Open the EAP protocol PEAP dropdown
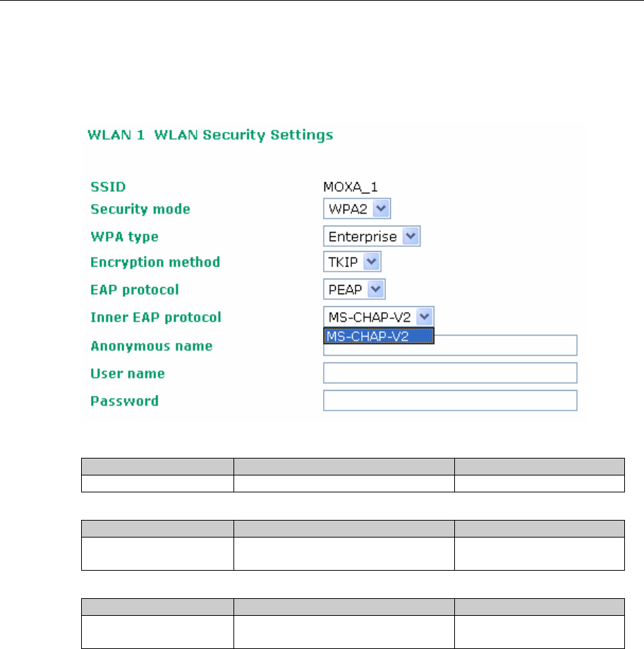 (x=354, y=289)
